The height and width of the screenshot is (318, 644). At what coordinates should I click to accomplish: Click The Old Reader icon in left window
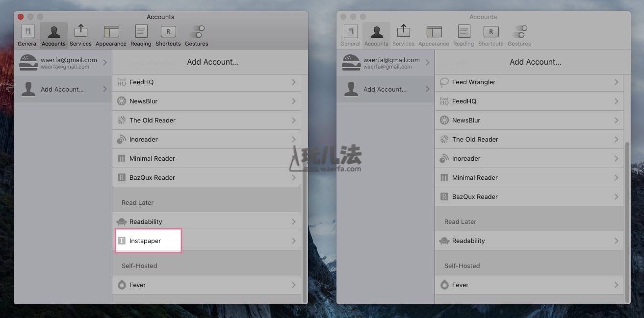coord(122,121)
